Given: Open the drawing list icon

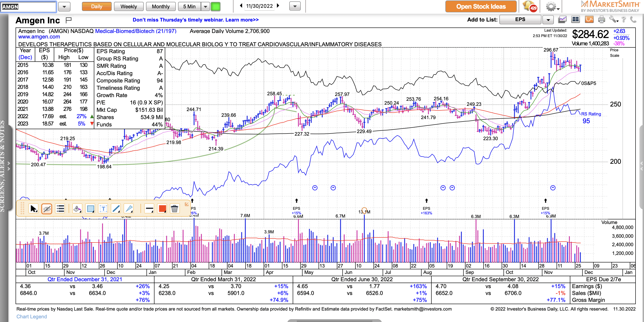Looking at the screenshot, I should (x=60, y=208).
